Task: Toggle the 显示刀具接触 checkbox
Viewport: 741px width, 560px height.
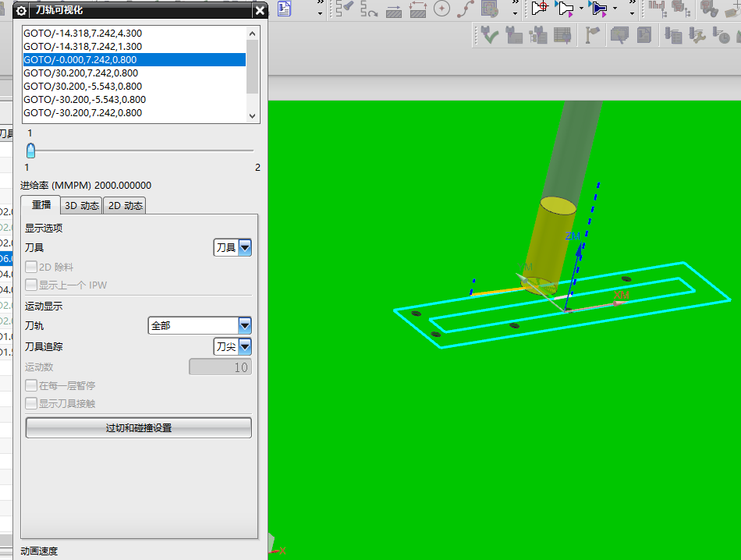Action: point(31,403)
